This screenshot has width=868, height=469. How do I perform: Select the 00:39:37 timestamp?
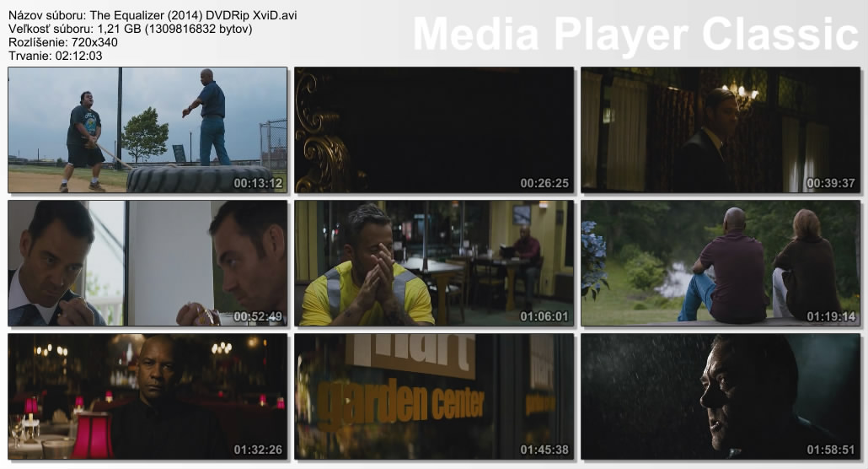[x=831, y=183]
